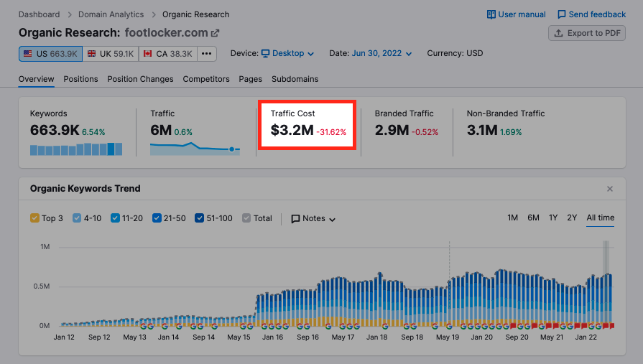Click the Keywords 663.9K value
Viewport: 643px width, 364px height.
tap(55, 131)
